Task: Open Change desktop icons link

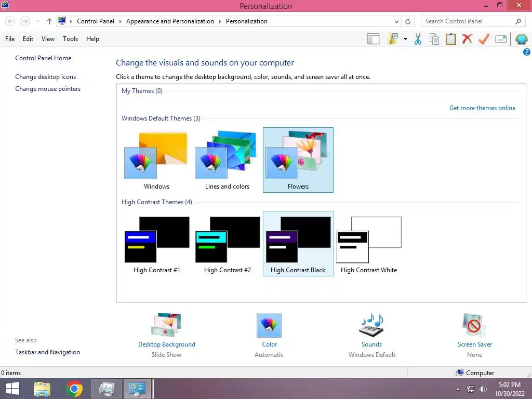Action: pos(46,77)
